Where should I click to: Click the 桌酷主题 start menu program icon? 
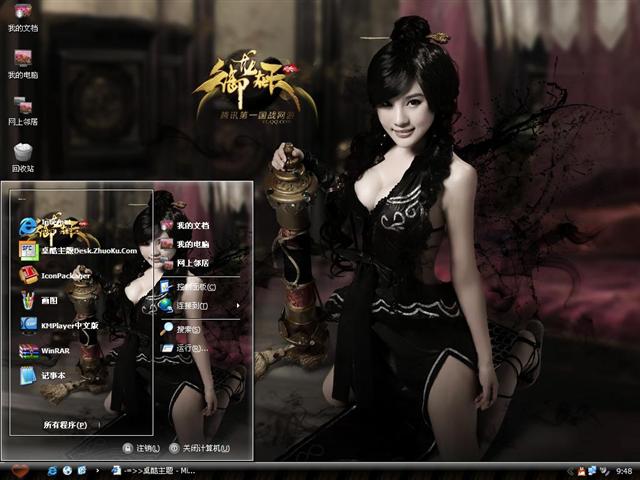[28, 251]
